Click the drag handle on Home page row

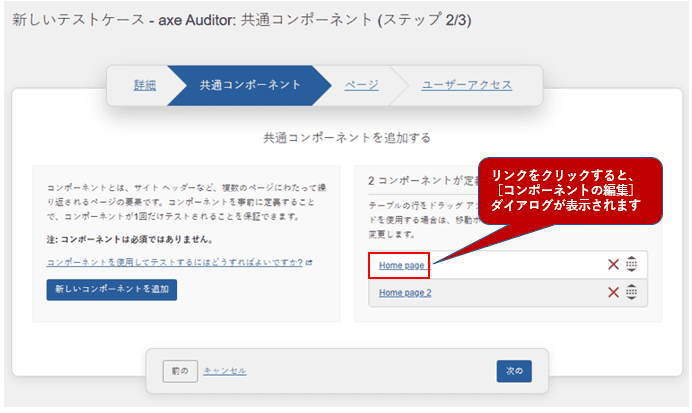point(632,264)
